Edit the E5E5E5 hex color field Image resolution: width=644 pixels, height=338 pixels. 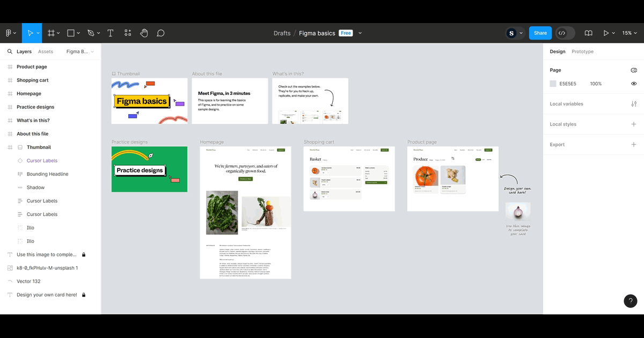point(568,84)
